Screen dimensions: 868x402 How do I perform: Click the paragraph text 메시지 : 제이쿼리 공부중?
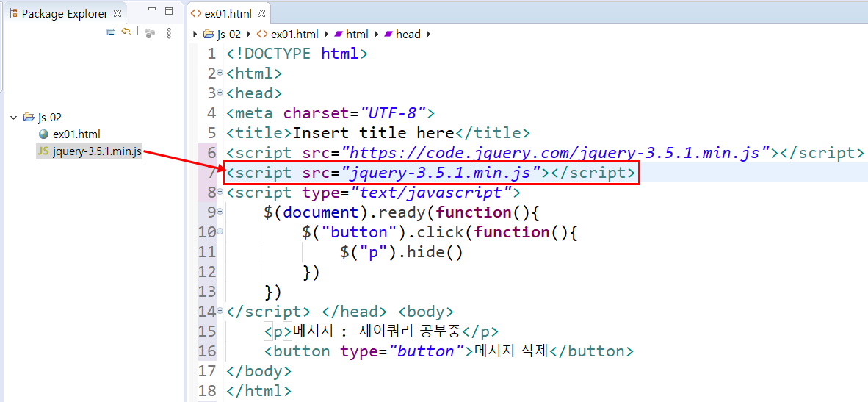point(377,331)
